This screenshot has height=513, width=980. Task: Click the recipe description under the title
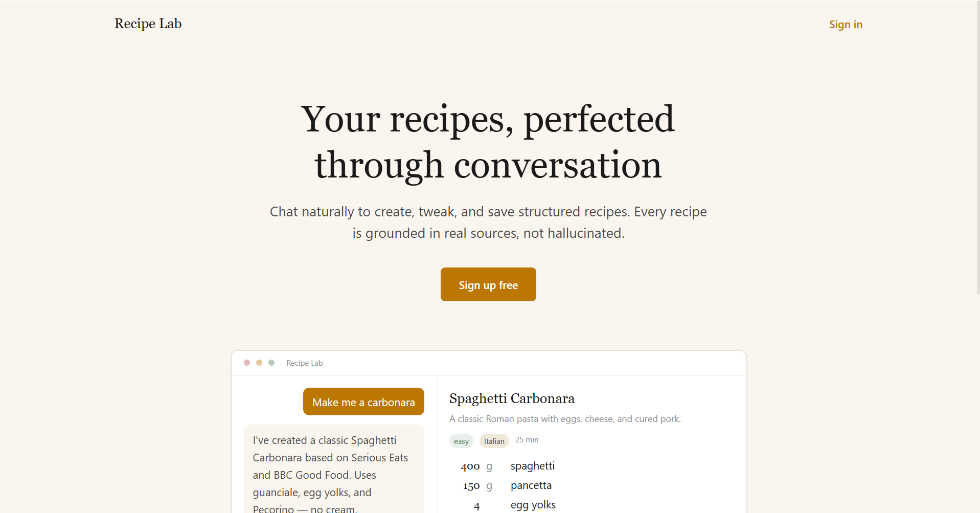click(x=564, y=418)
